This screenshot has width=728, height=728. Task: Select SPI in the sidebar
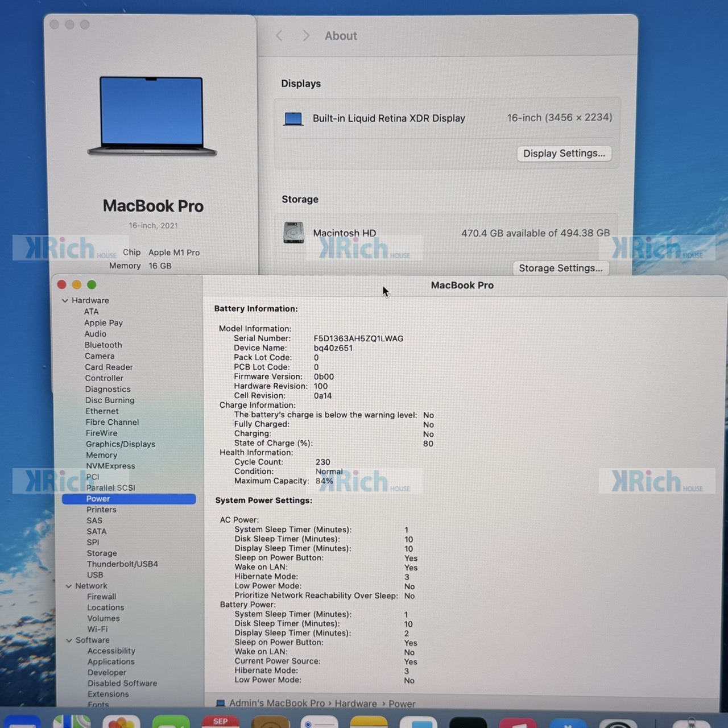(x=93, y=542)
